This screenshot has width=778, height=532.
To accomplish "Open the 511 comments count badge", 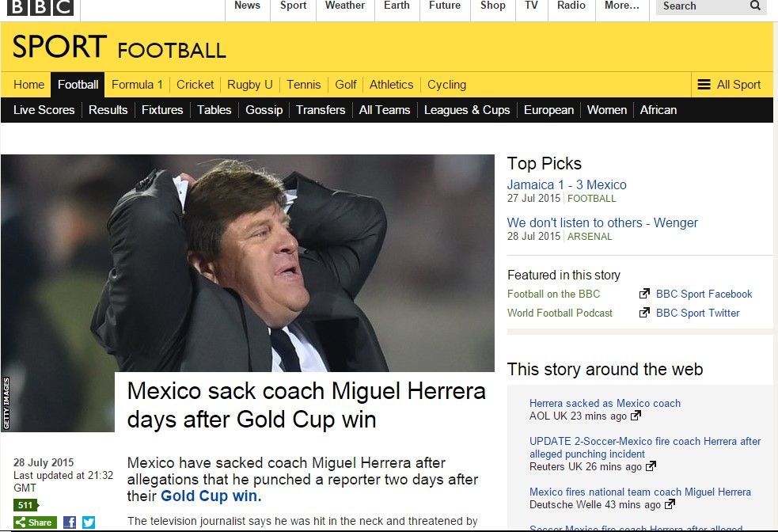I will coord(25,505).
